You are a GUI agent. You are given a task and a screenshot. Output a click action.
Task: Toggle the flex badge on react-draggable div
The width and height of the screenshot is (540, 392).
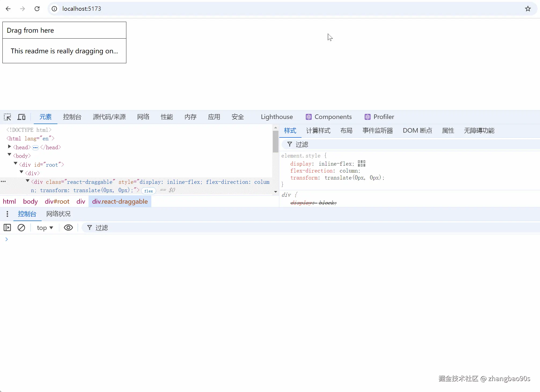coord(148,191)
